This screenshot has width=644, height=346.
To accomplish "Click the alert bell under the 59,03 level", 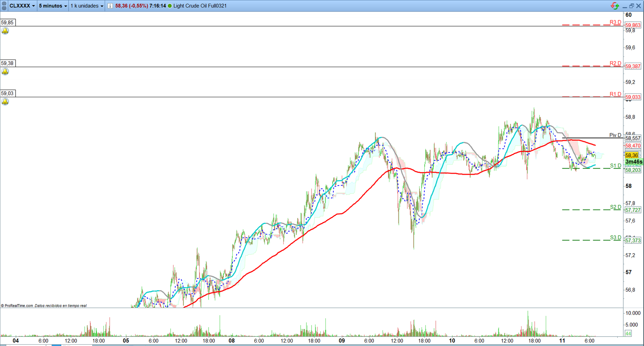I will 5,102.
